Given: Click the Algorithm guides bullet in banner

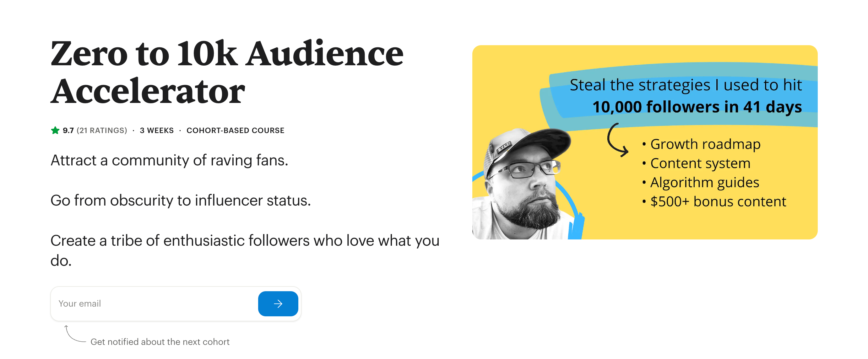Looking at the screenshot, I should click(704, 183).
